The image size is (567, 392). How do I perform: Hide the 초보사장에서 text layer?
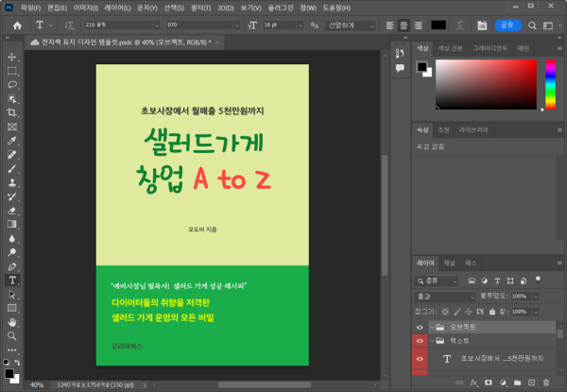tap(421, 359)
